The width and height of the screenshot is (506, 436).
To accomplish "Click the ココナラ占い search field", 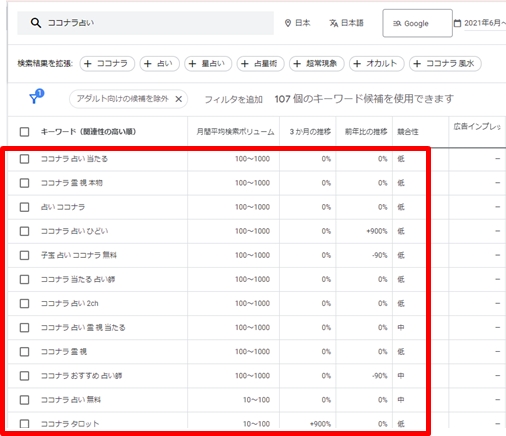I will click(x=146, y=23).
